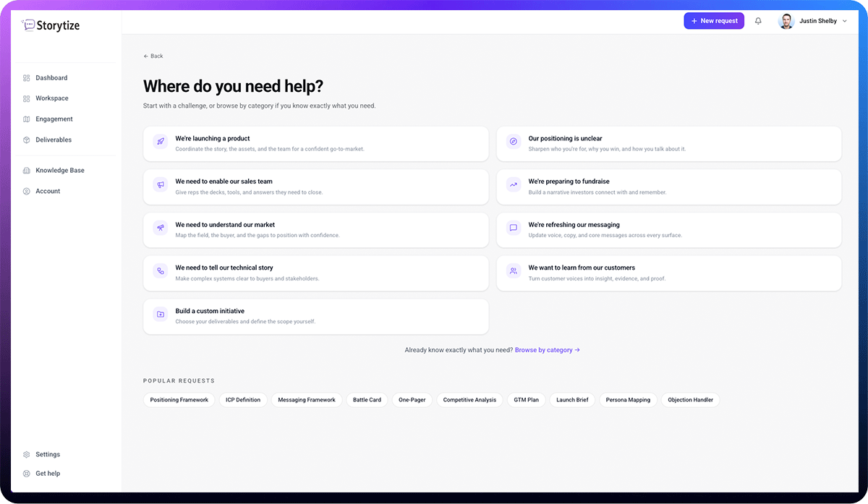Open notifications bell
The image size is (868, 504).
(758, 21)
